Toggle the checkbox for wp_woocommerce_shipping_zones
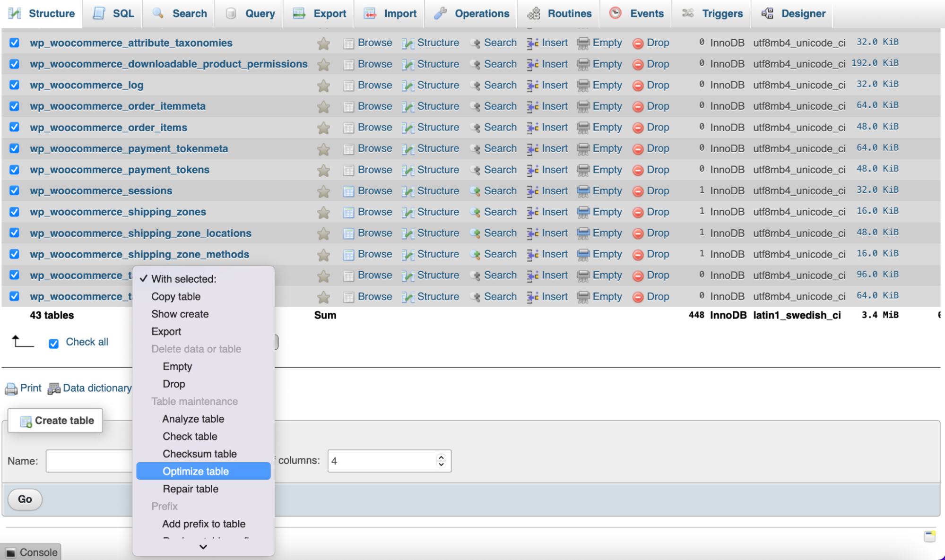 (x=15, y=212)
